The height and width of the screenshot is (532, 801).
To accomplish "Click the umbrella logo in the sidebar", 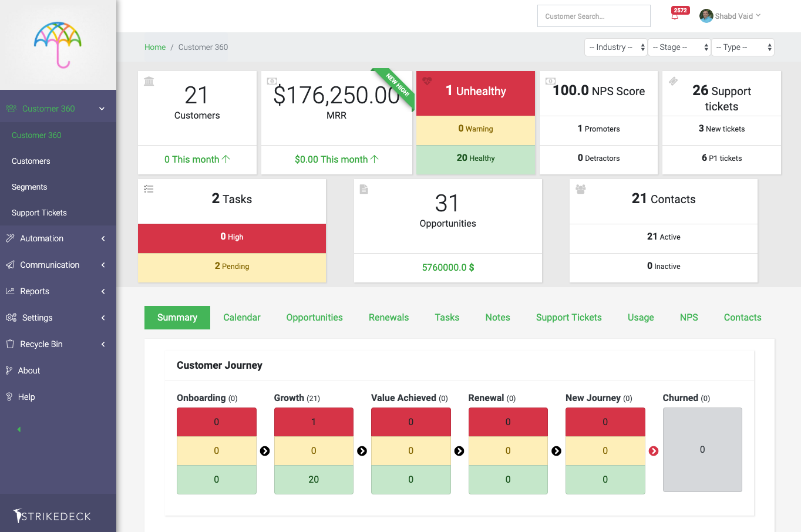I will [58, 45].
